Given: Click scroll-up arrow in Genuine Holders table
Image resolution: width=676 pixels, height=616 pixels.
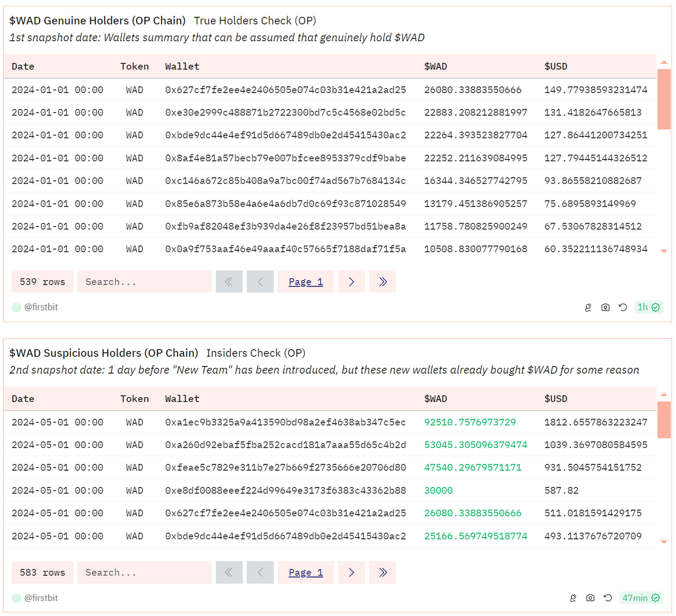Looking at the screenshot, I should 664,62.
